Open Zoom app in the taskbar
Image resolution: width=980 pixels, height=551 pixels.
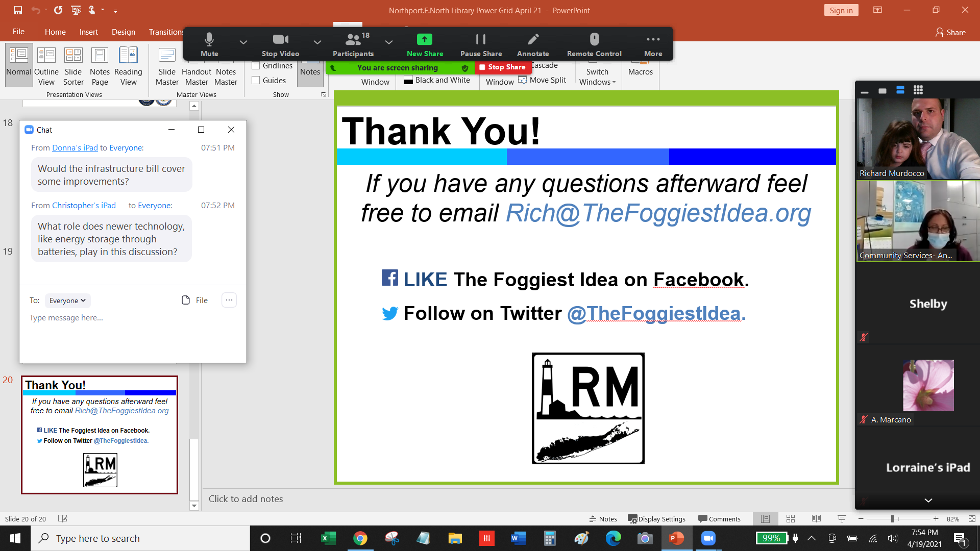point(708,538)
